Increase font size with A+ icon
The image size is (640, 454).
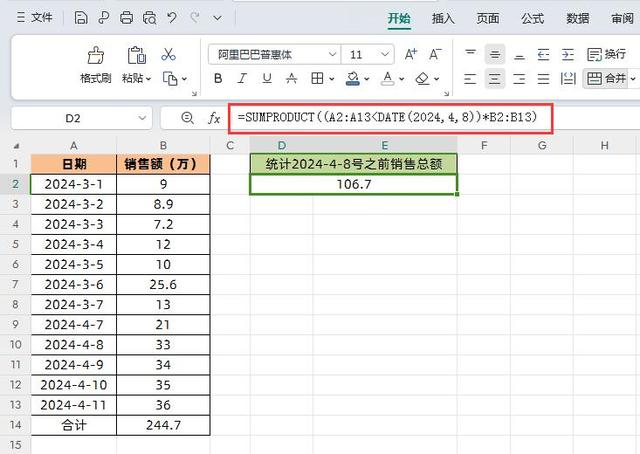tap(411, 54)
